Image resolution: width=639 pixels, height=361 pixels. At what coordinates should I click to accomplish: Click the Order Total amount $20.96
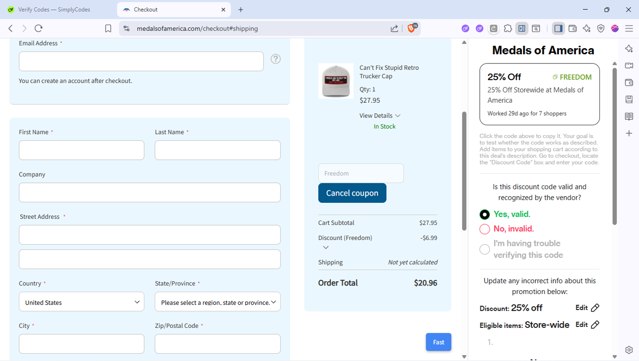425,283
